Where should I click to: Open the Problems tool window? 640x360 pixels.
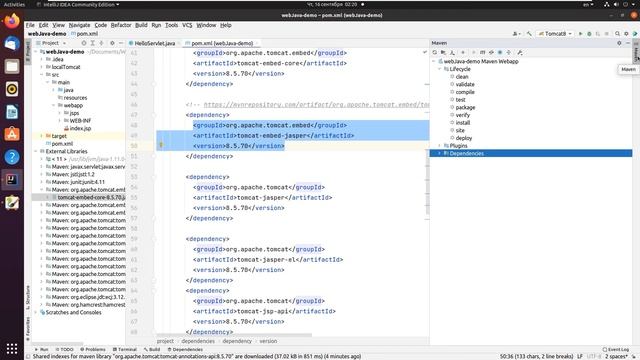(x=93, y=349)
